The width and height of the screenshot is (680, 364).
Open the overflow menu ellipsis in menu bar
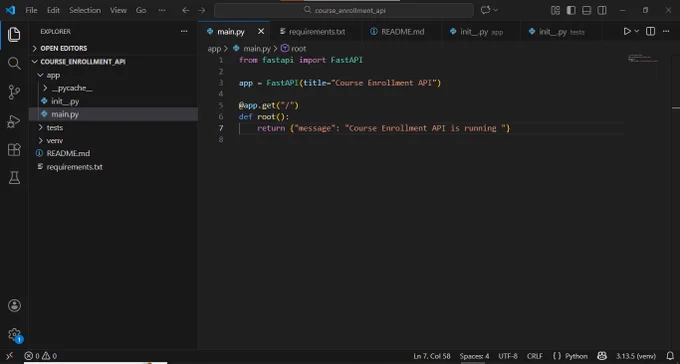coord(162,10)
